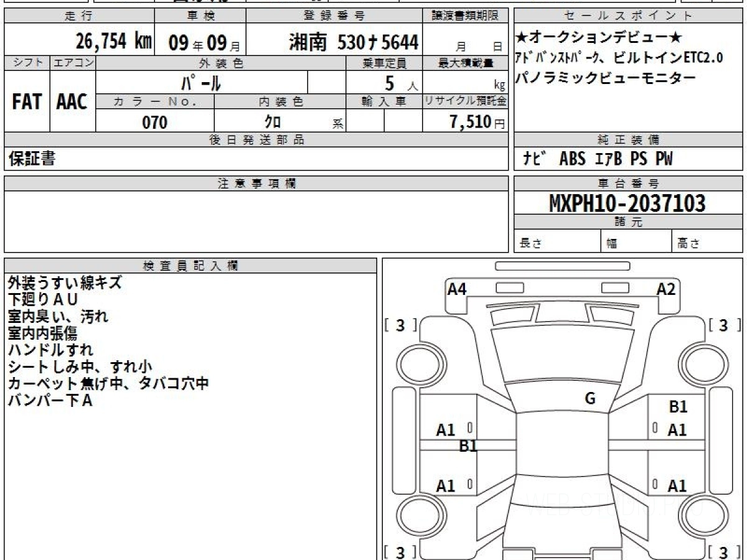Select the パール exterior color value
Screen dimensions: 747x560
201,82
